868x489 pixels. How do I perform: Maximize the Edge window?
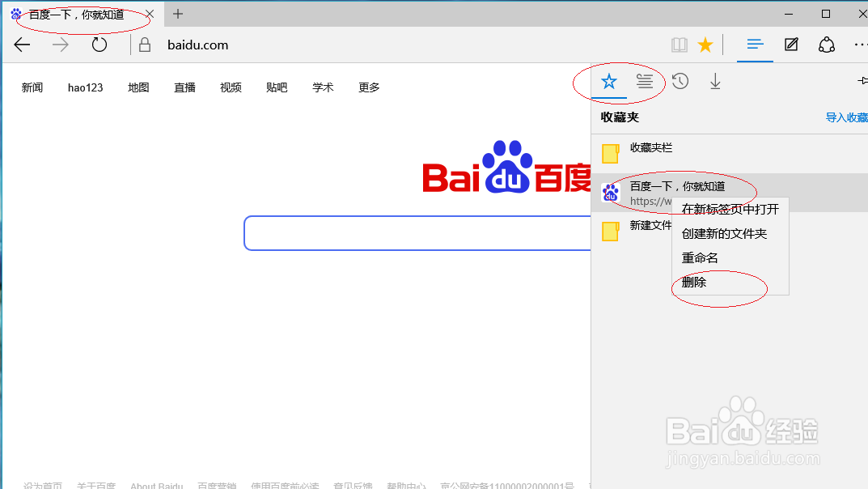pos(826,14)
